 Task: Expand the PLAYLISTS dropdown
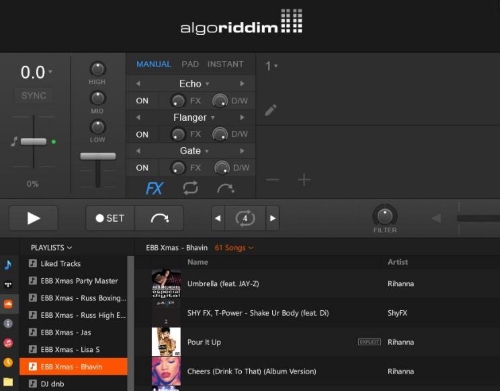[x=51, y=248]
